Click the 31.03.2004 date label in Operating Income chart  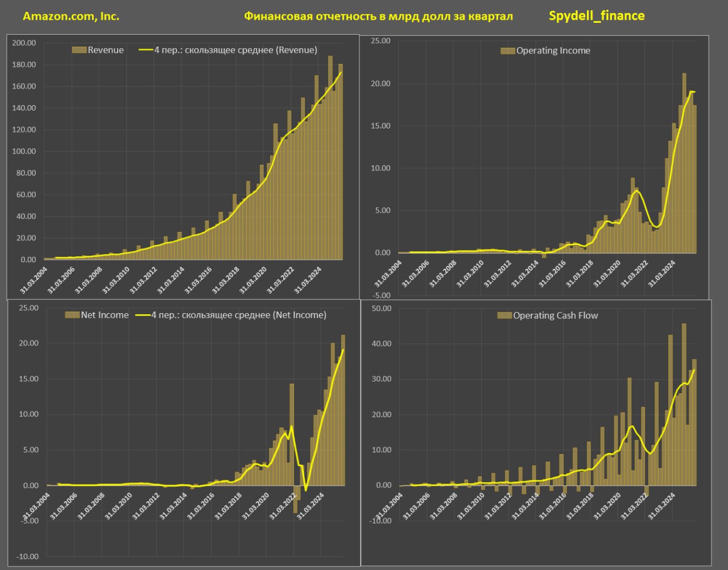[389, 273]
